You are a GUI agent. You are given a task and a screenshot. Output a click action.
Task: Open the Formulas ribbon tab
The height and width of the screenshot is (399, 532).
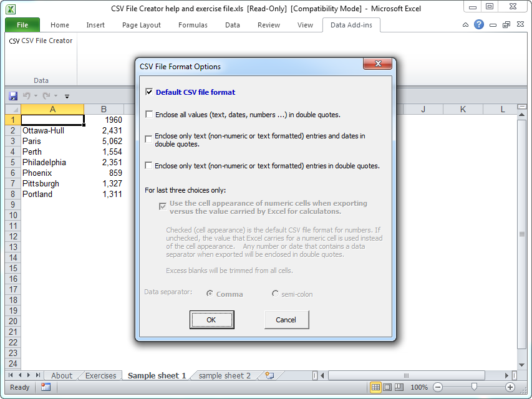193,25
